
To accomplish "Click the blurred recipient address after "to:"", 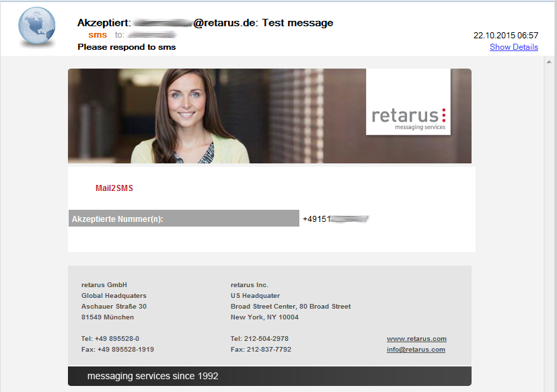I will point(151,35).
